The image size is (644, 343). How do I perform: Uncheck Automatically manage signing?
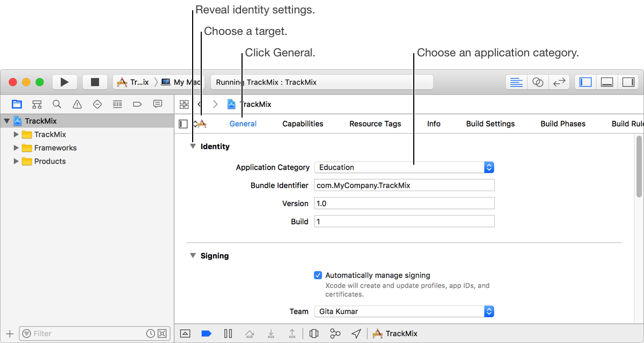point(318,275)
